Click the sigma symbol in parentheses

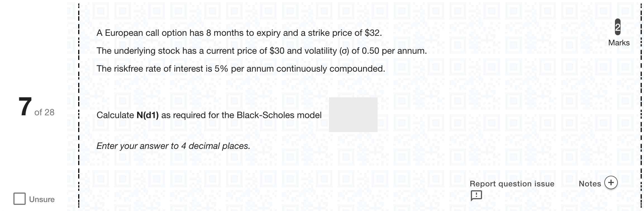[344, 51]
